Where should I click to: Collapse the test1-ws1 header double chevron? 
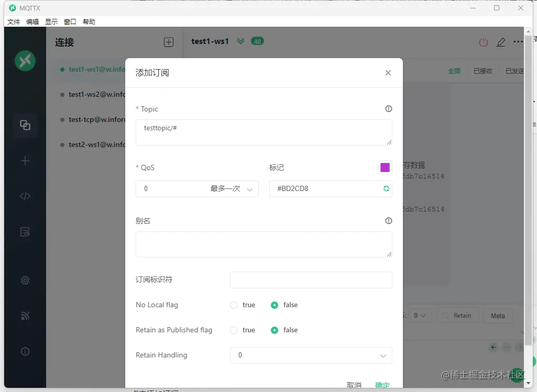point(241,41)
